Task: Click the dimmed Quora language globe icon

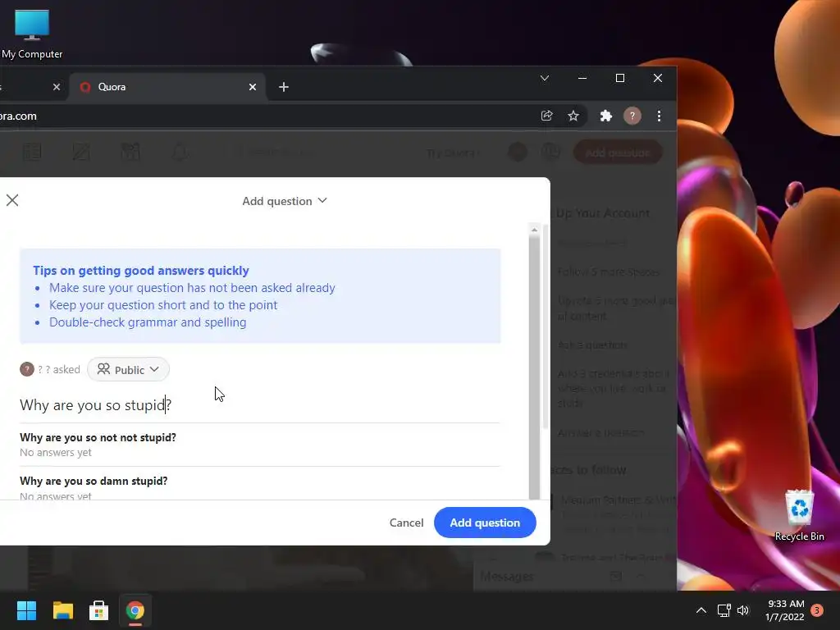Action: [550, 152]
